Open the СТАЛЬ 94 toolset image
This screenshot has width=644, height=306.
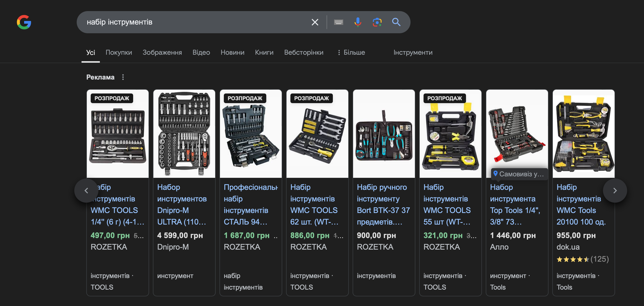pos(251,134)
